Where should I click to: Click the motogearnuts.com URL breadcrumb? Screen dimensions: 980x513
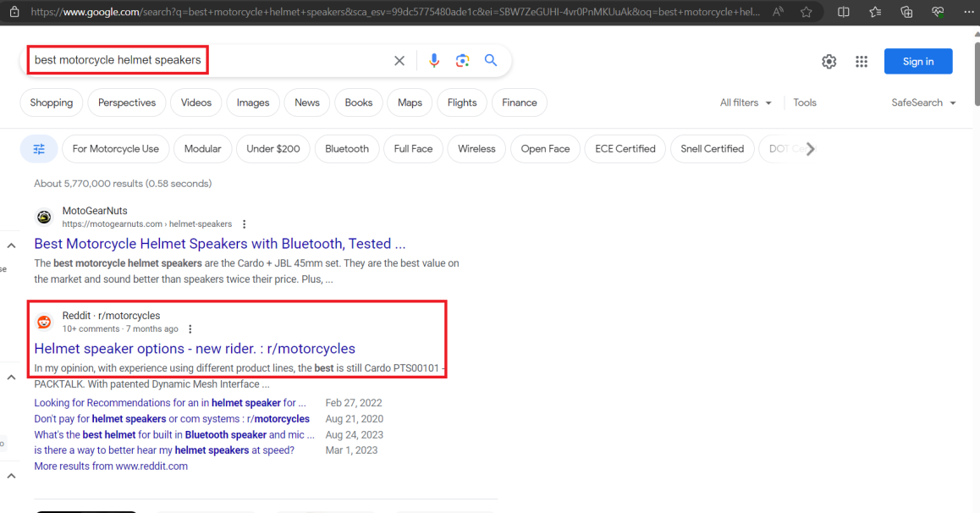(147, 224)
